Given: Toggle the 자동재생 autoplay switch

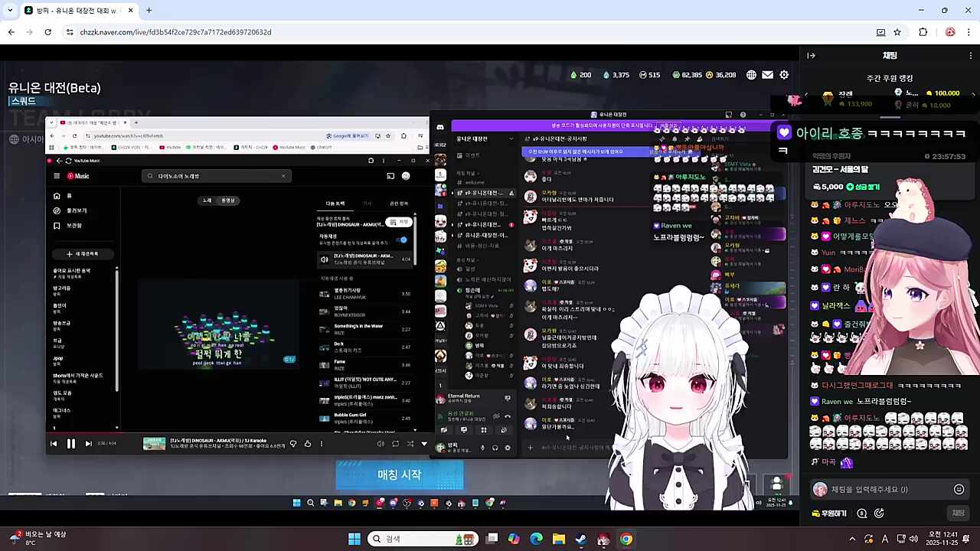Looking at the screenshot, I should tap(403, 240).
